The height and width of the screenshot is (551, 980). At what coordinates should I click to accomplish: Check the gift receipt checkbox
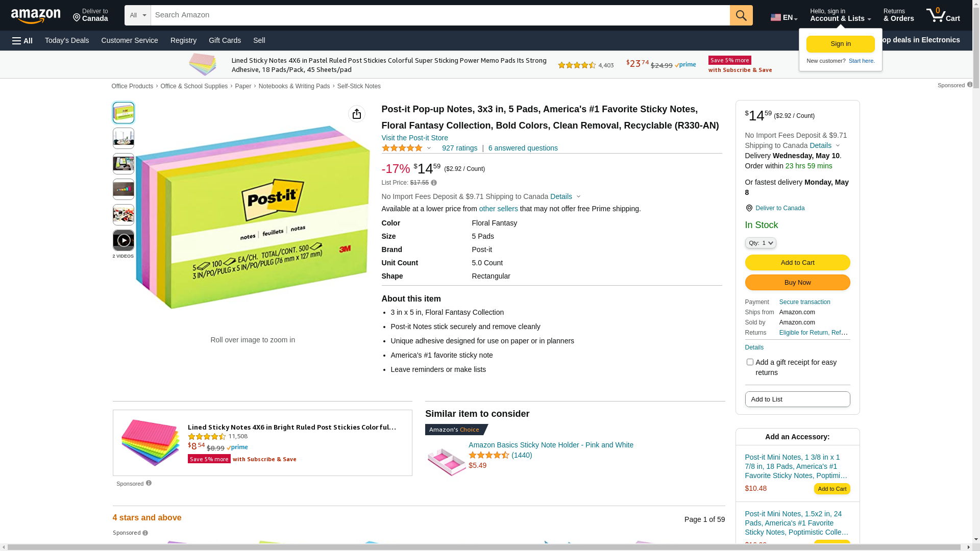tap(750, 362)
